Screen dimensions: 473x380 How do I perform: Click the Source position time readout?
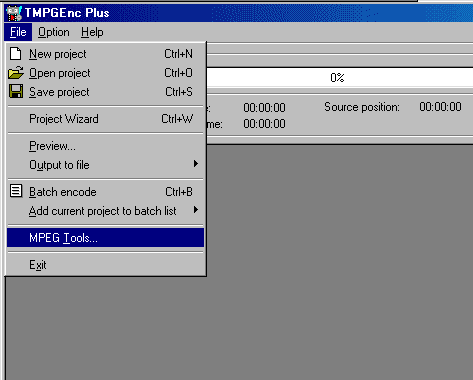[x=440, y=107]
